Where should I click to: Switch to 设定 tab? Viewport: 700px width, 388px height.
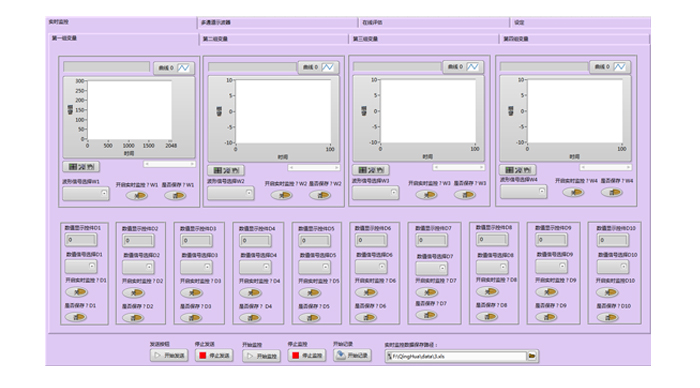click(x=580, y=22)
